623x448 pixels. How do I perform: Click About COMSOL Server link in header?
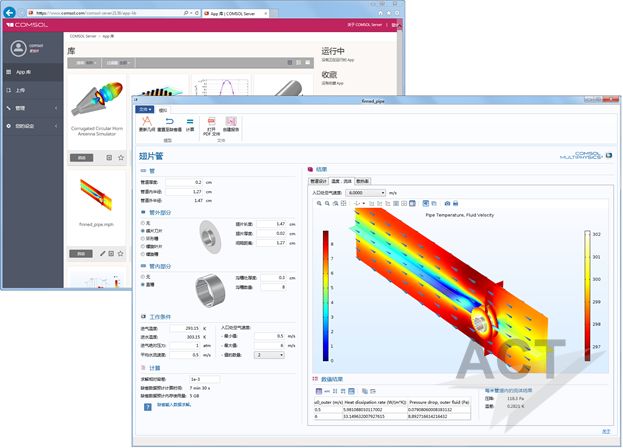click(364, 25)
